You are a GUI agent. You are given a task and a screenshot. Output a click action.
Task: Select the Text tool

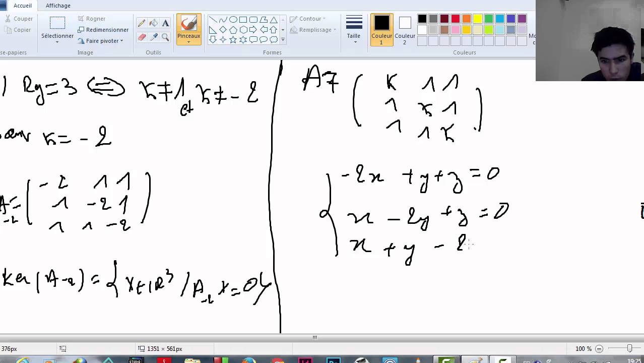(165, 23)
